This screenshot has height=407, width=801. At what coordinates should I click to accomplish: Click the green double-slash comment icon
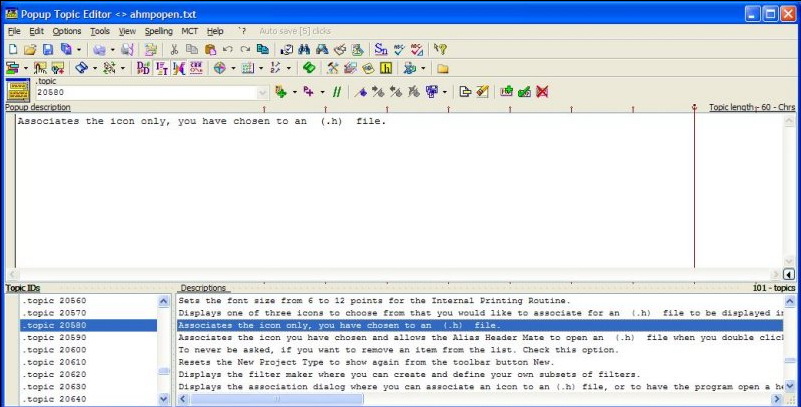(337, 92)
